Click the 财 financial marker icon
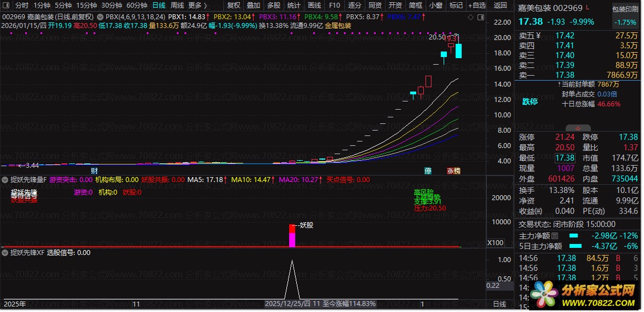 pos(94,171)
